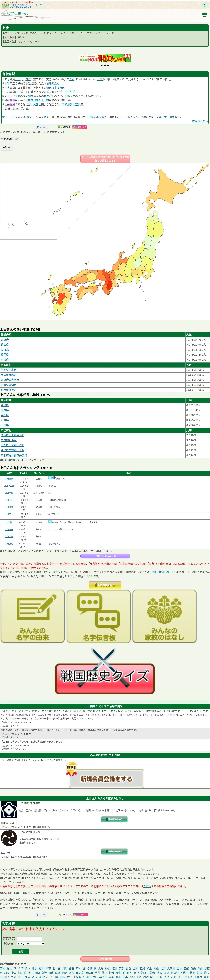Click the yellow 名字家紋を作る button
This screenshot has width=210, height=980.
click(x=105, y=585)
